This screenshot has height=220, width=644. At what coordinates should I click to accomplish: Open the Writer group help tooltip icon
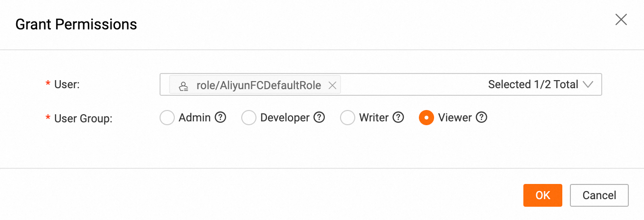click(x=398, y=117)
